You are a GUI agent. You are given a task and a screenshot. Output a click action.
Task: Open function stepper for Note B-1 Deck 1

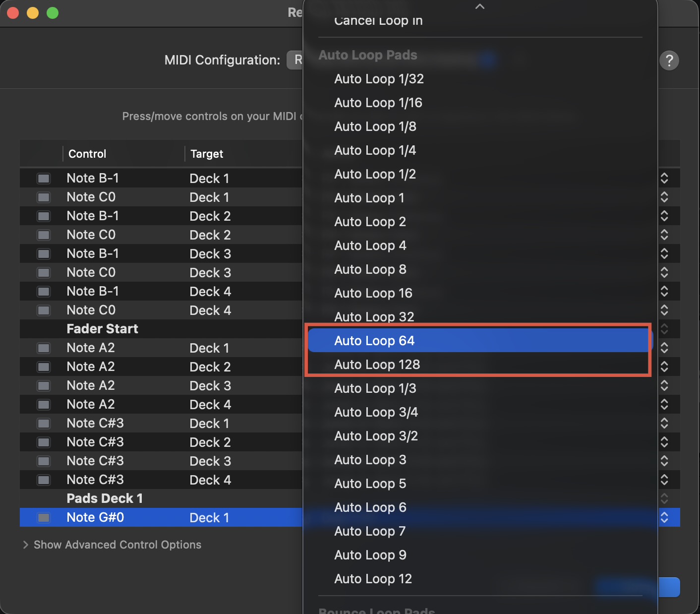tap(664, 178)
